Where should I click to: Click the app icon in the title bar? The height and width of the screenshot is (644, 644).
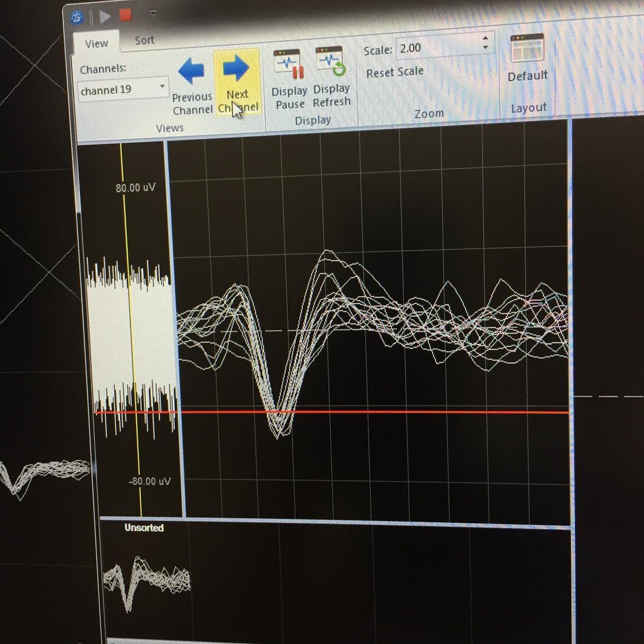[x=77, y=17]
